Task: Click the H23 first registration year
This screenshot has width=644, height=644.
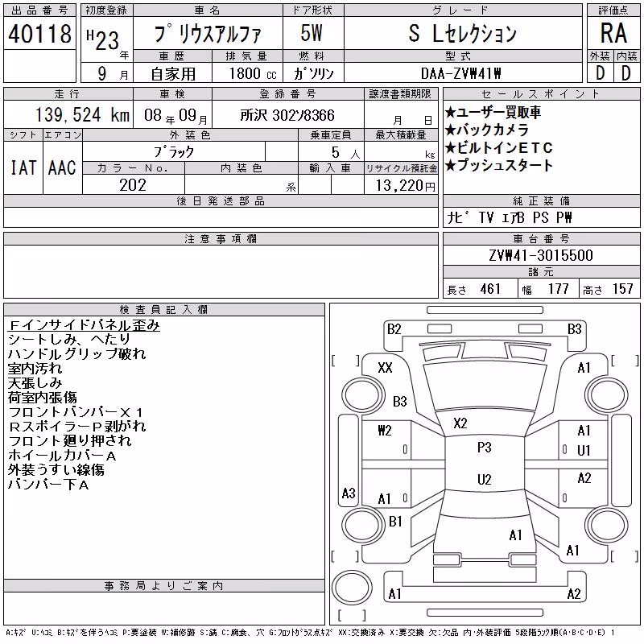Action: coord(103,39)
